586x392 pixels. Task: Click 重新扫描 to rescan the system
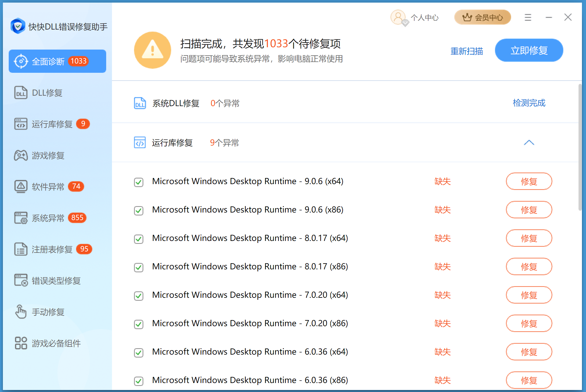(466, 51)
